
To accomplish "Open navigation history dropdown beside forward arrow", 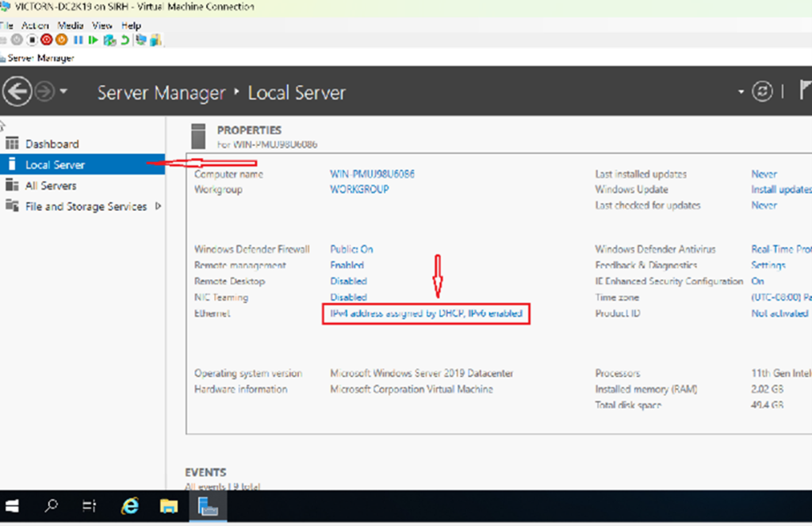I will (x=63, y=91).
